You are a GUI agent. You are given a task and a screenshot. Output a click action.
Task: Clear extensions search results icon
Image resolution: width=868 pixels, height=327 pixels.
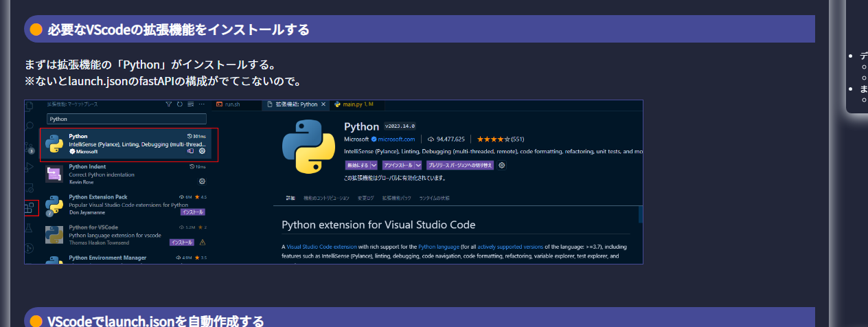190,104
